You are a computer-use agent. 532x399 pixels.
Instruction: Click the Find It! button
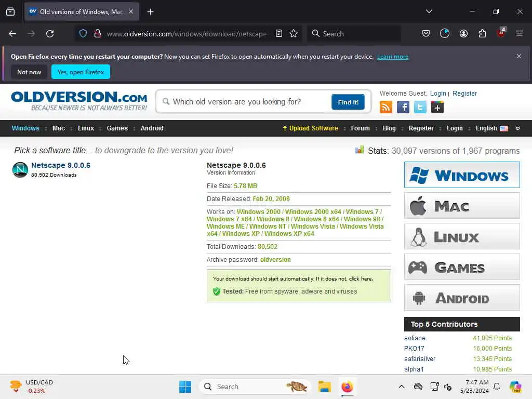(348, 102)
